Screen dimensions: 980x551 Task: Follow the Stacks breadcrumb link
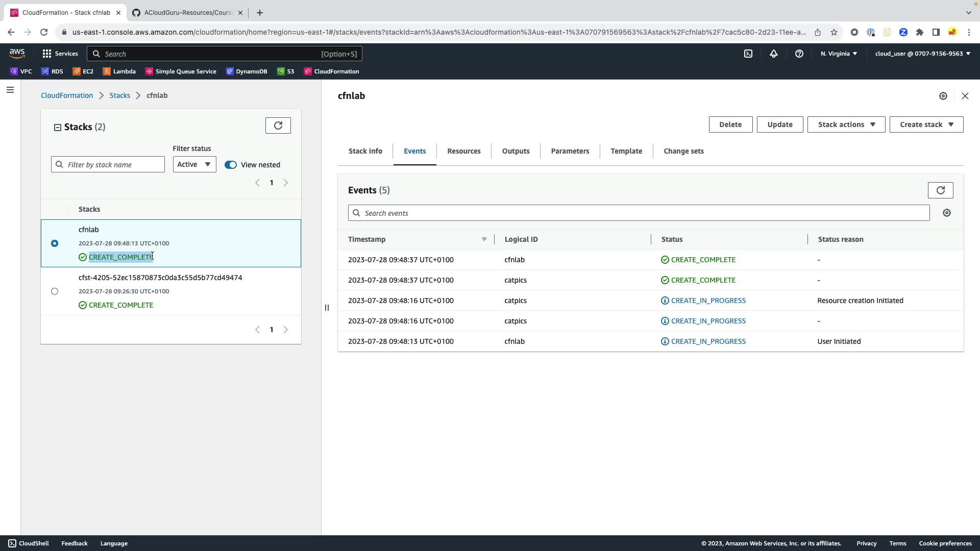pyautogui.click(x=119, y=95)
